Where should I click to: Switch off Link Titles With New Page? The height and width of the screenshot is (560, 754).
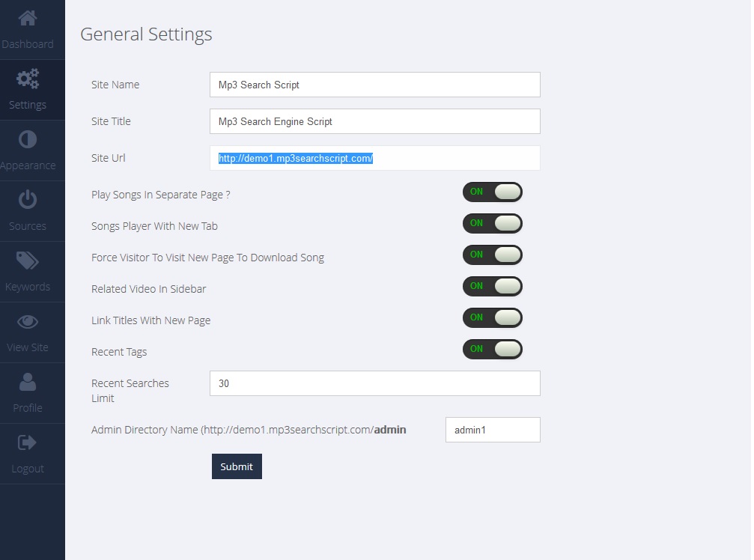(x=492, y=318)
